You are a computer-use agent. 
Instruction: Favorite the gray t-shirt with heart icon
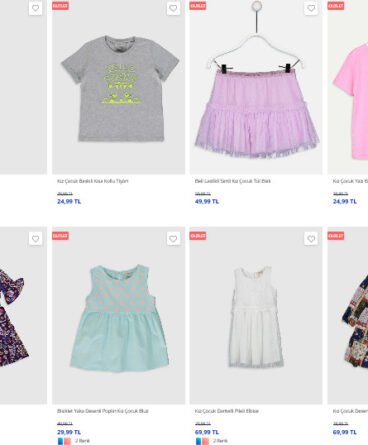pos(173,8)
